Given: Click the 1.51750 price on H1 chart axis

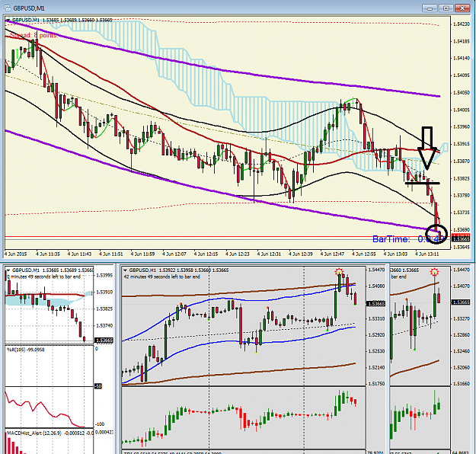Looking at the screenshot, I should 376,384.
